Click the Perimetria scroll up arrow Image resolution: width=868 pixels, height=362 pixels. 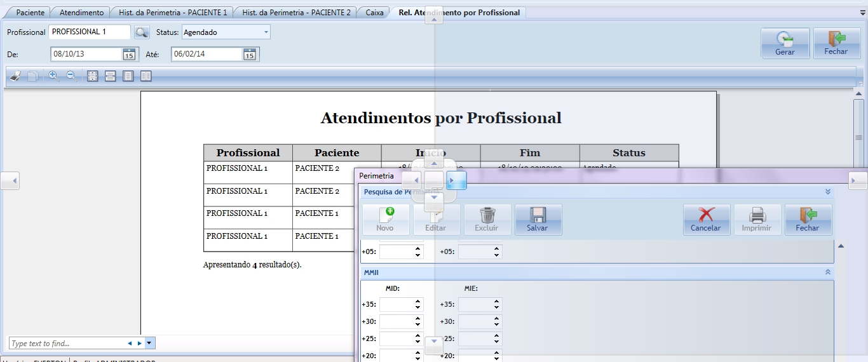841,246
